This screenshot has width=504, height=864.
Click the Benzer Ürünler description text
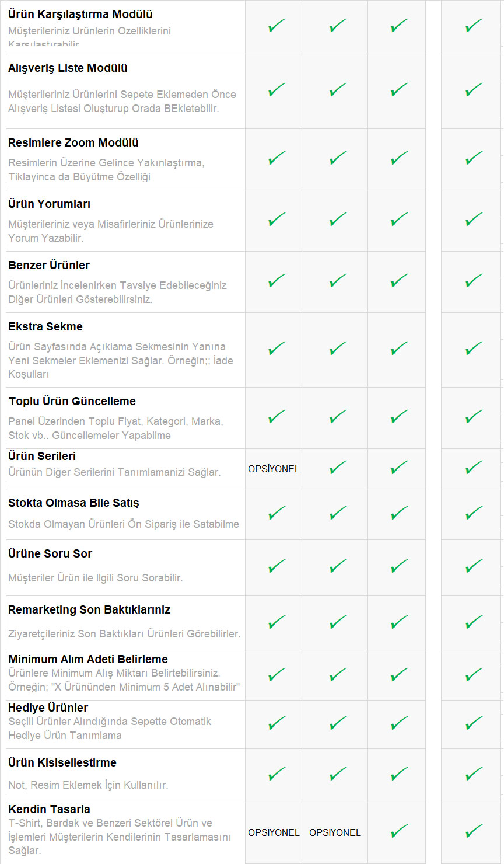117,292
